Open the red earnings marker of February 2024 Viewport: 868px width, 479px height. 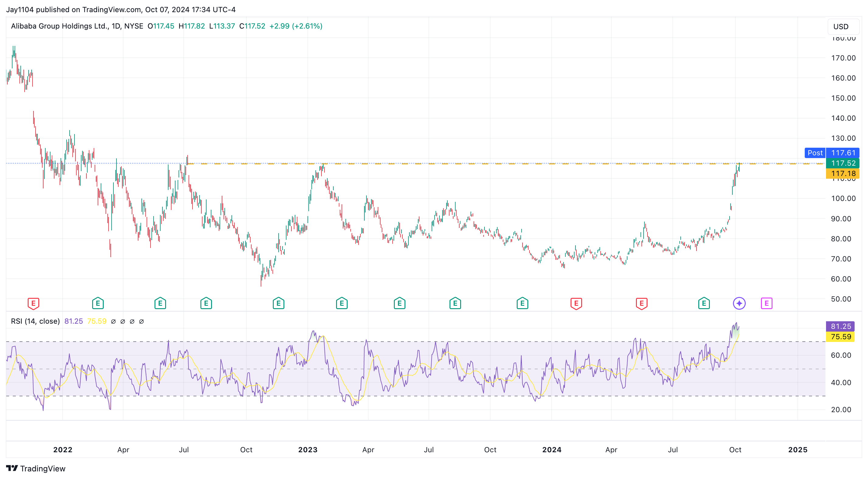[576, 304]
